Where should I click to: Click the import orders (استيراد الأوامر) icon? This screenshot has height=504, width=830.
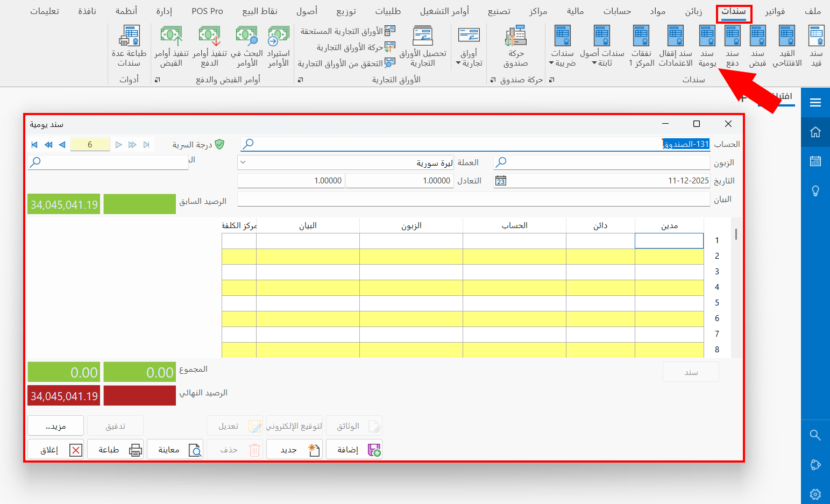coord(278,46)
